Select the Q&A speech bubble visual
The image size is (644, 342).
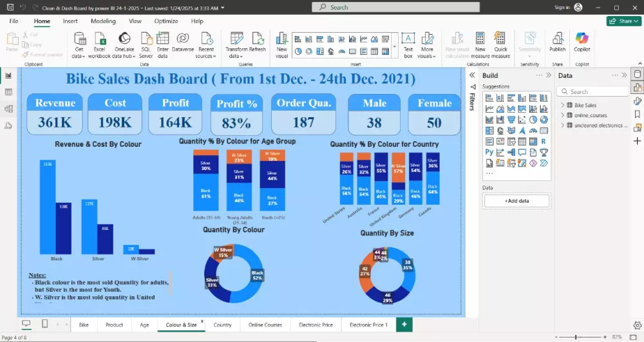click(522, 152)
